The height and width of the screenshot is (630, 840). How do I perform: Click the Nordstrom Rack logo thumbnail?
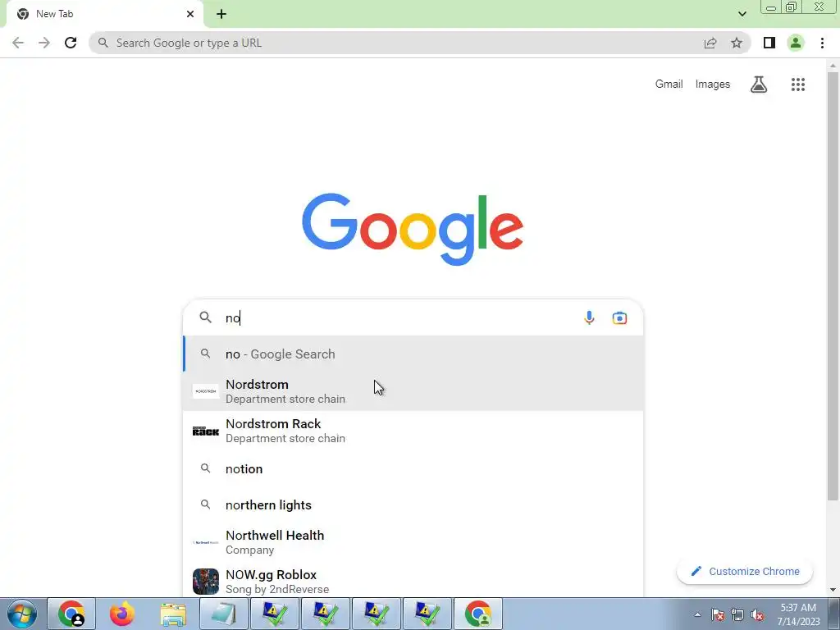point(206,431)
